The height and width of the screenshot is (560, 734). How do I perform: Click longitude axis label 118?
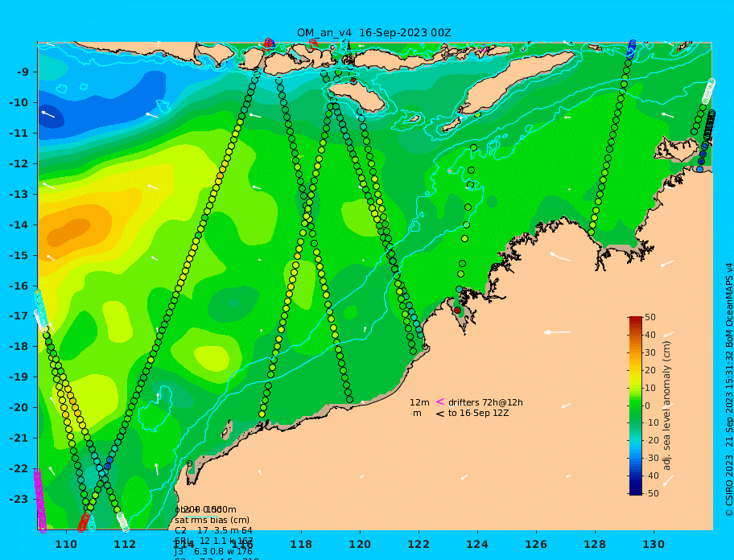point(301,545)
